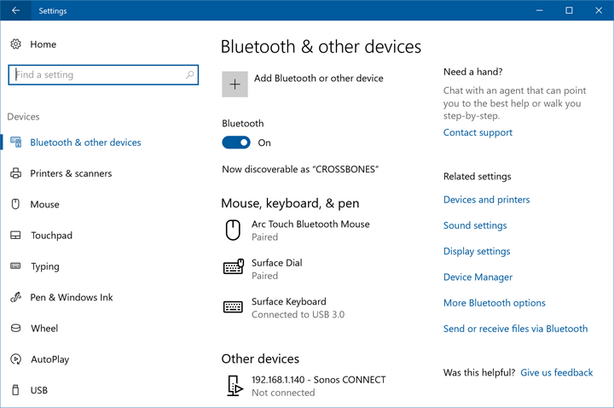Click the Give us feedback link
The image size is (614, 408).
tap(556, 372)
